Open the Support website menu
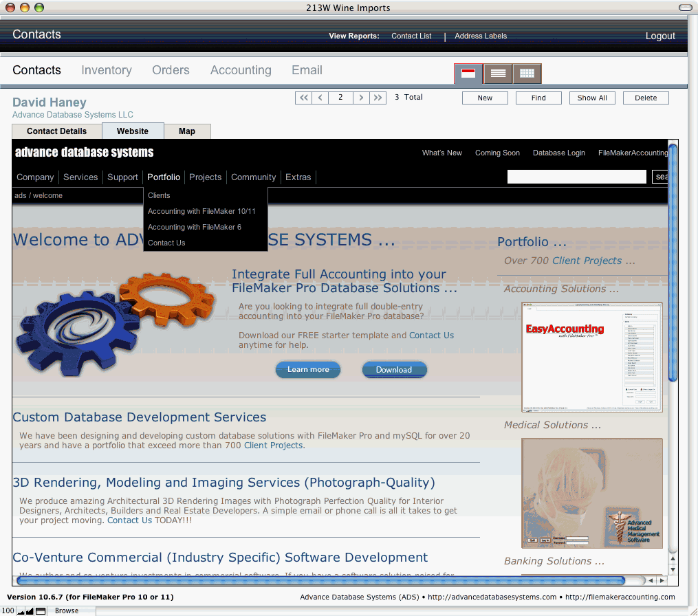 coord(122,177)
